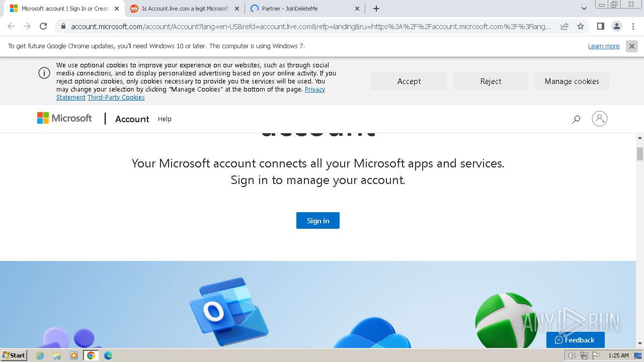Open the search tabs dropdown arrow

click(x=584, y=9)
